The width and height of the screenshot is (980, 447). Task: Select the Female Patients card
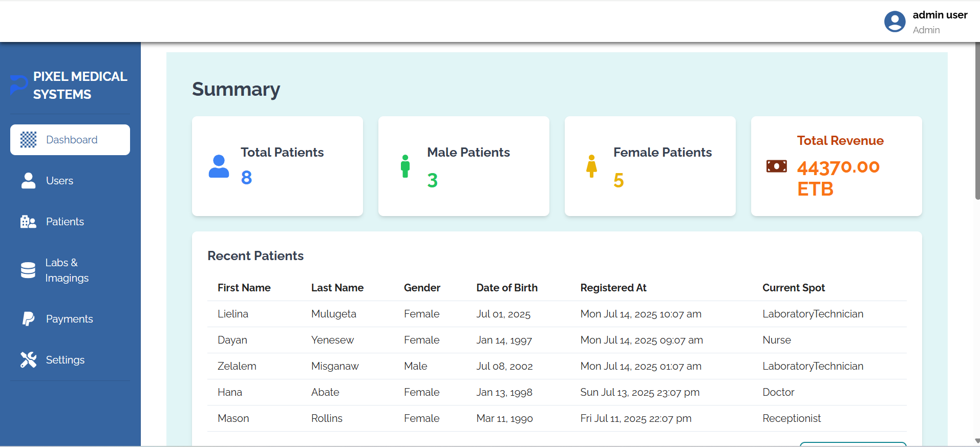tap(650, 166)
